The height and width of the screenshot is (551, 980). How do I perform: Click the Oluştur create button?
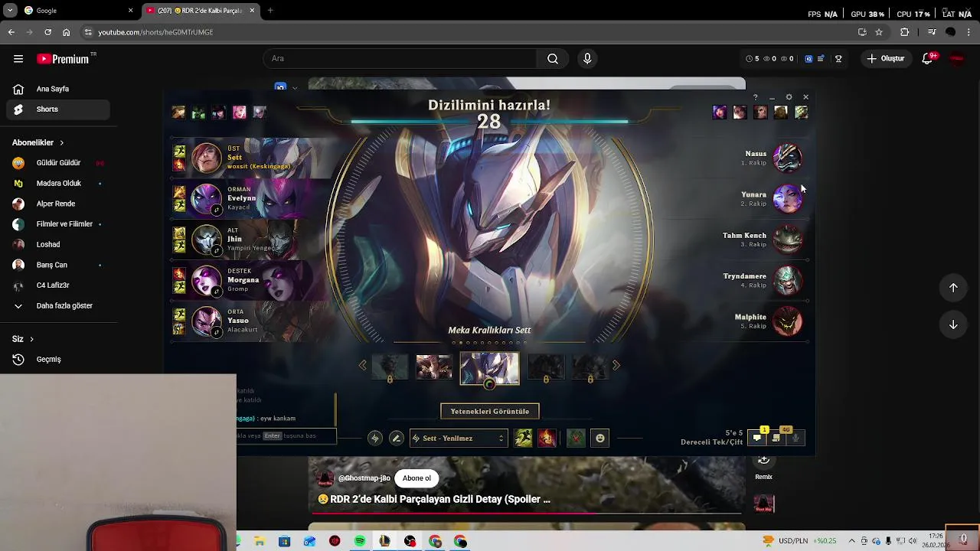click(x=886, y=59)
